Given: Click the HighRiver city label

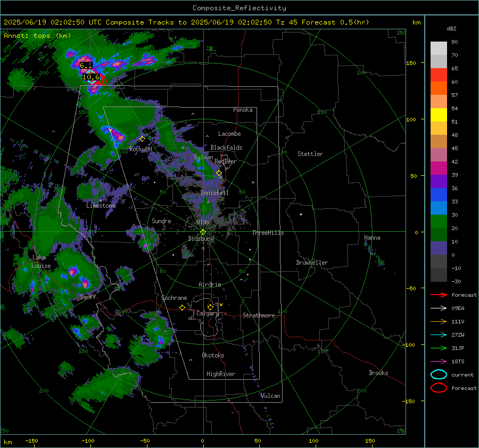Looking at the screenshot, I should tap(221, 374).
